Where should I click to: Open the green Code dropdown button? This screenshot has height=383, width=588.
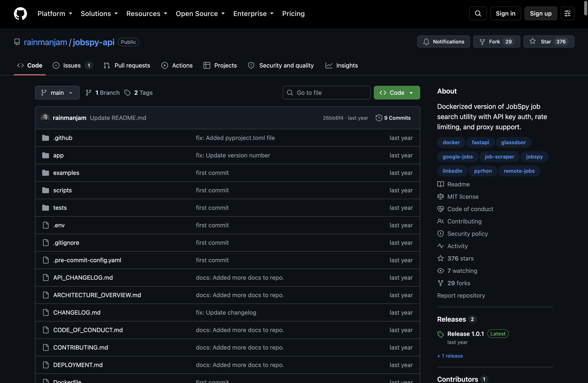pyautogui.click(x=397, y=93)
